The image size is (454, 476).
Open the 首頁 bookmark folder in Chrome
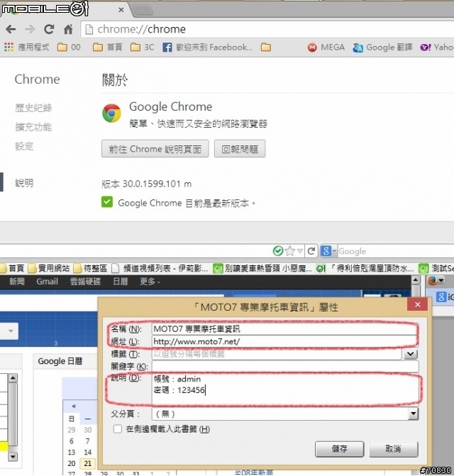107,47
